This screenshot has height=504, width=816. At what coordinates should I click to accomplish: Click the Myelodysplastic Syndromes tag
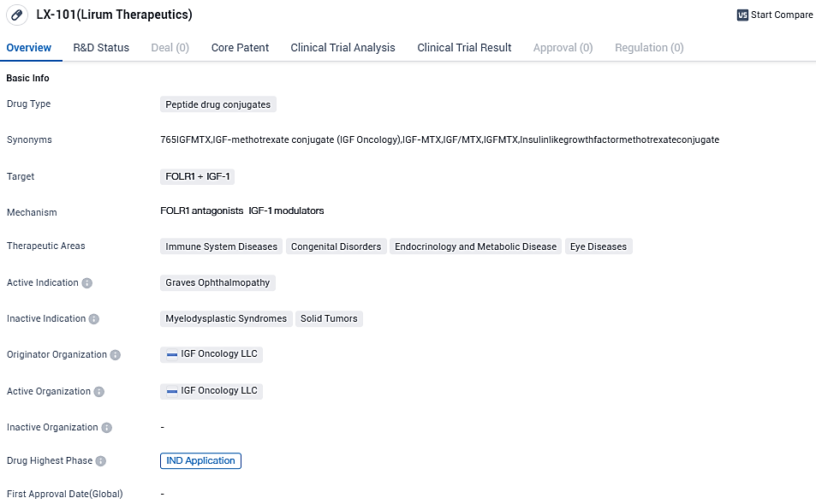point(226,318)
